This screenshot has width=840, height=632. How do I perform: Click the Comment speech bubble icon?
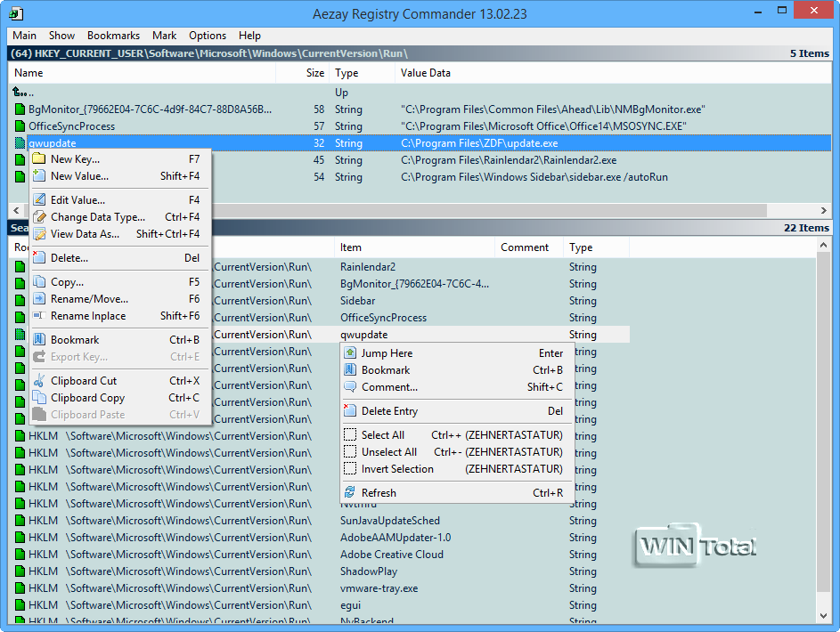(350, 387)
